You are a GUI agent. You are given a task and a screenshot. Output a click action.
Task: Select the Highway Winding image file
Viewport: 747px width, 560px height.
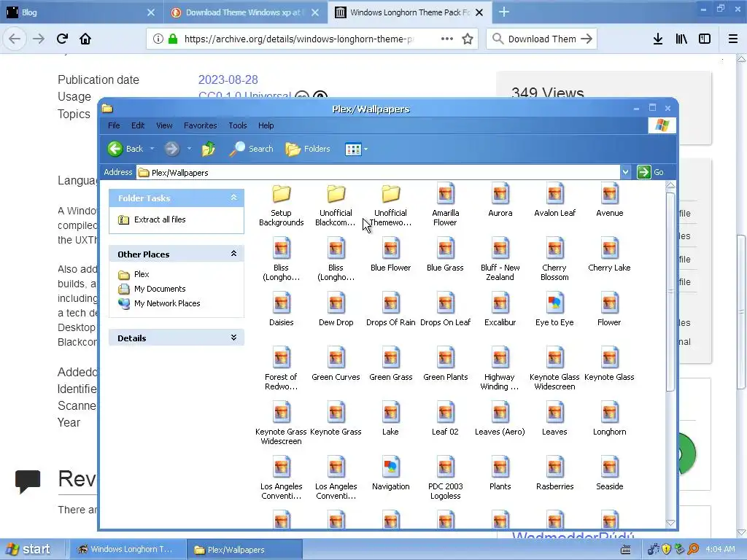(x=500, y=370)
